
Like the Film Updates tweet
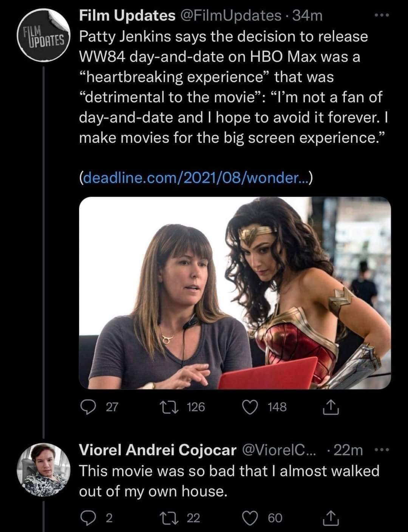tap(250, 407)
